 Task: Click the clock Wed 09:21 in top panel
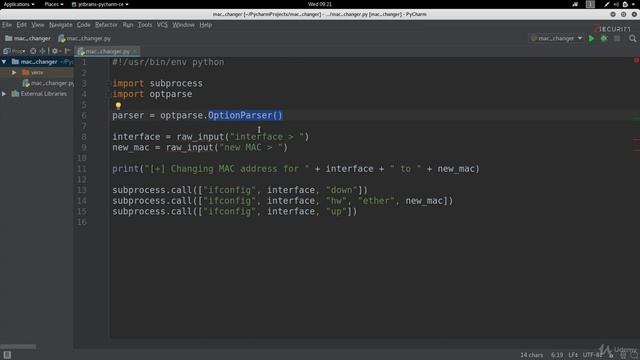point(320,4)
